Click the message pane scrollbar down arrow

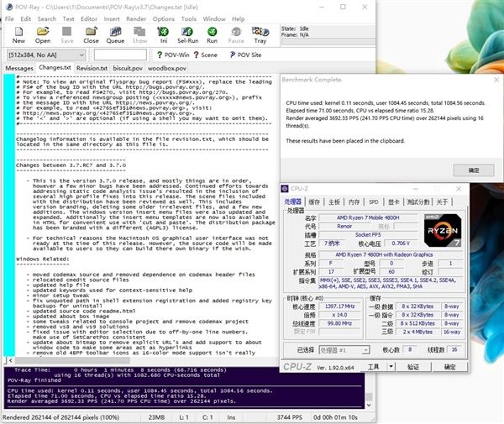[x=369, y=405]
